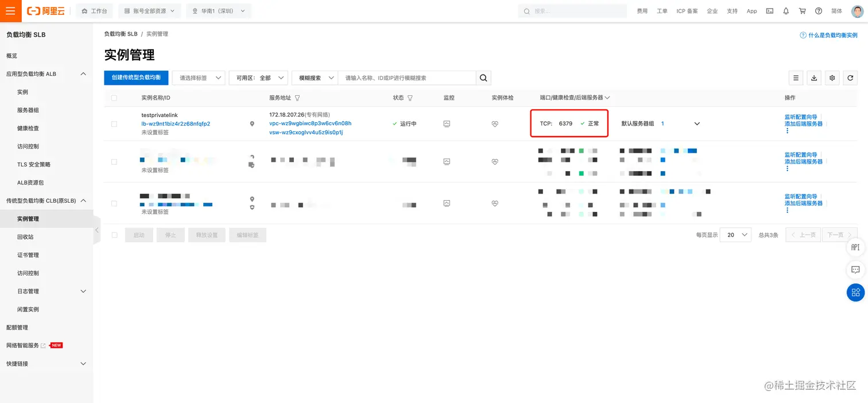868x403 pixels.
Task: Open 费用 in top navigation
Action: [642, 11]
